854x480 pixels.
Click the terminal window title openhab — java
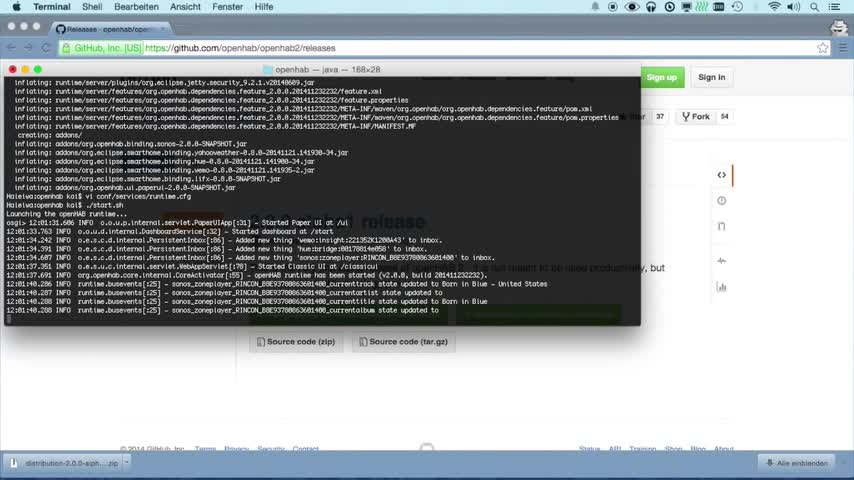322,70
